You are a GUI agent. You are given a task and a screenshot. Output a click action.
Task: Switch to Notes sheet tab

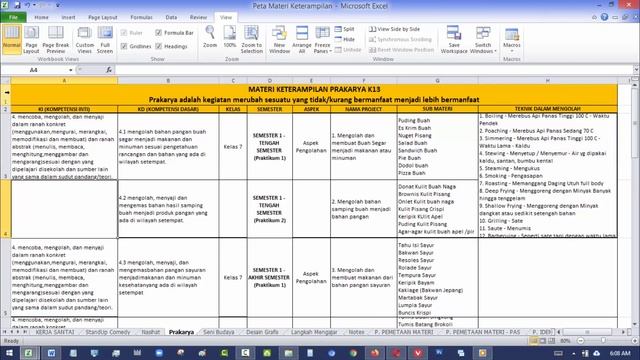coord(356,332)
